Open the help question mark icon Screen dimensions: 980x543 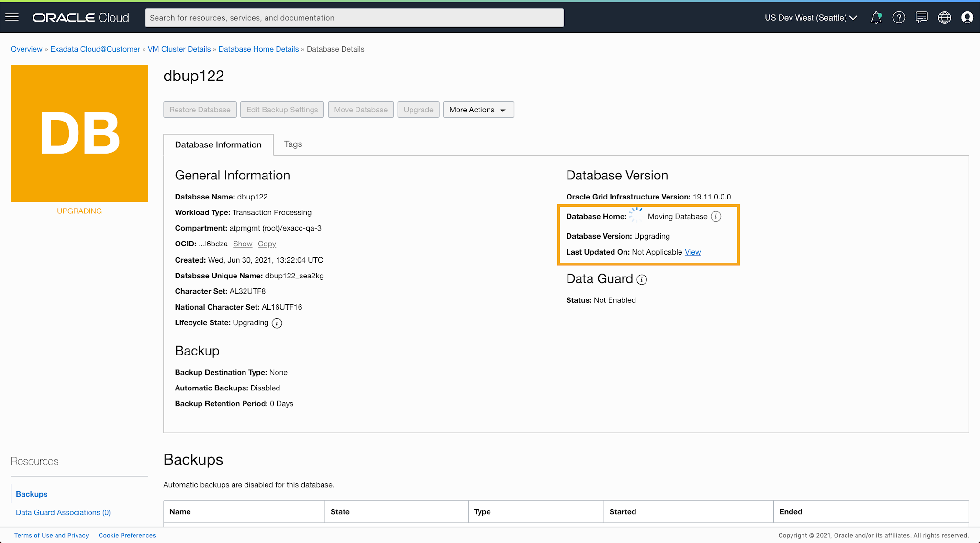[x=899, y=18]
